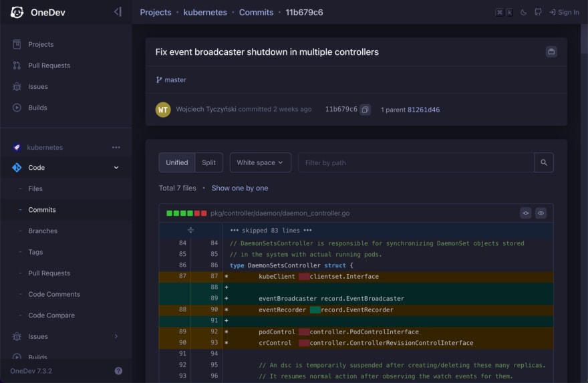Open the kubernetes project ellipsis menu
The image size is (588, 383).
coord(116,148)
